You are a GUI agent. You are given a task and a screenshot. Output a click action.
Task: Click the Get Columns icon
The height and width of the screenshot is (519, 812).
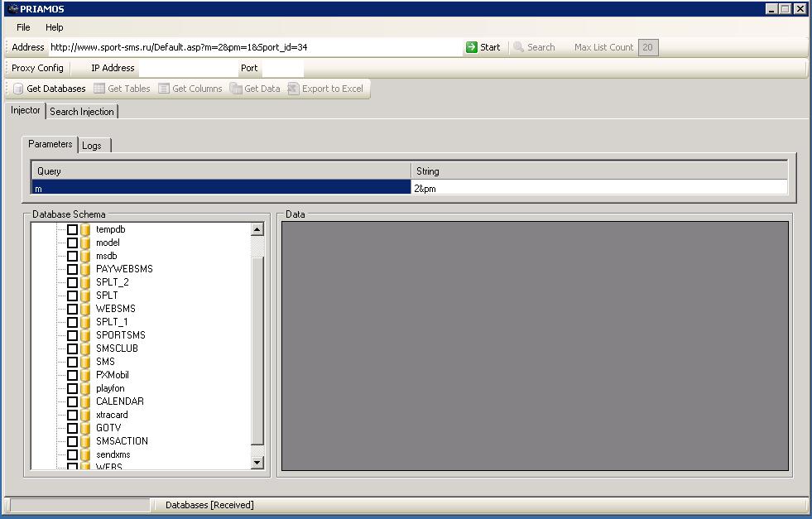(x=164, y=89)
